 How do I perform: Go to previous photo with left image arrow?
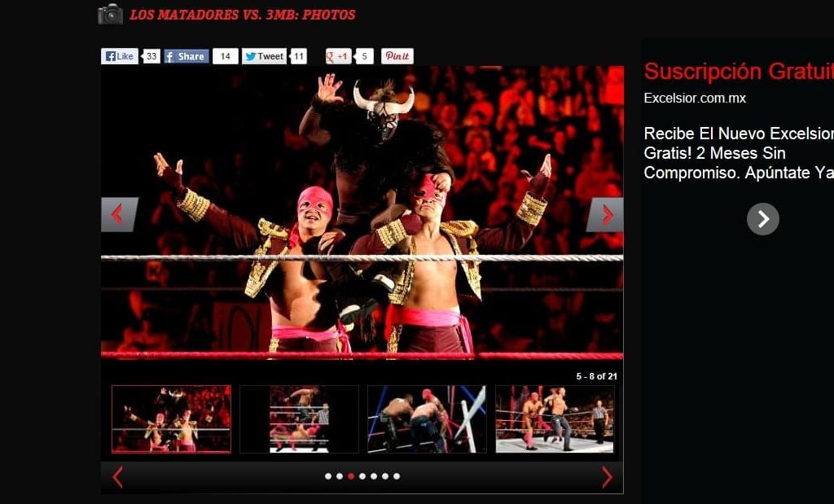118,214
